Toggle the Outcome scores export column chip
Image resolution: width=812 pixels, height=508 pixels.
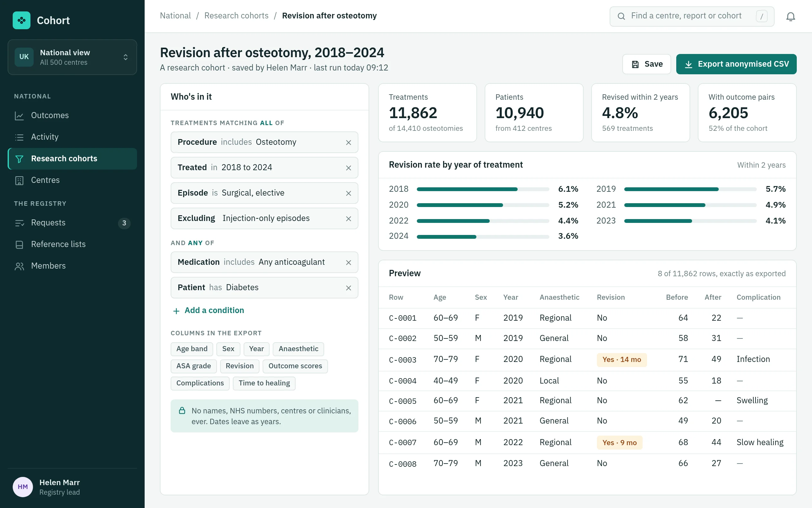pyautogui.click(x=295, y=366)
